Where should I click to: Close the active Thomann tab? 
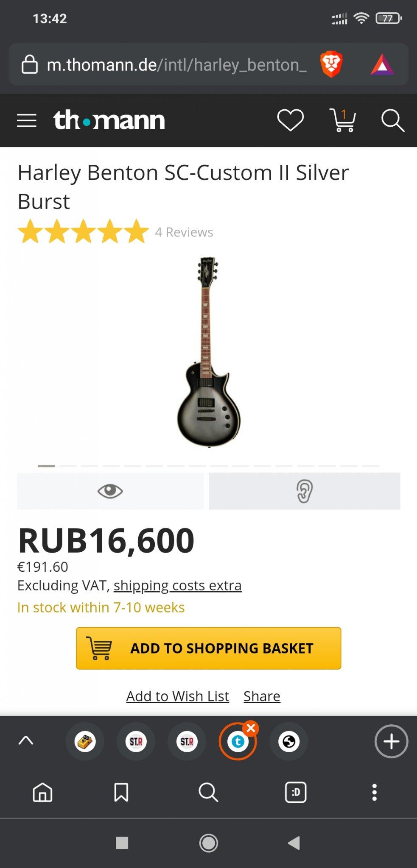pyautogui.click(x=251, y=729)
